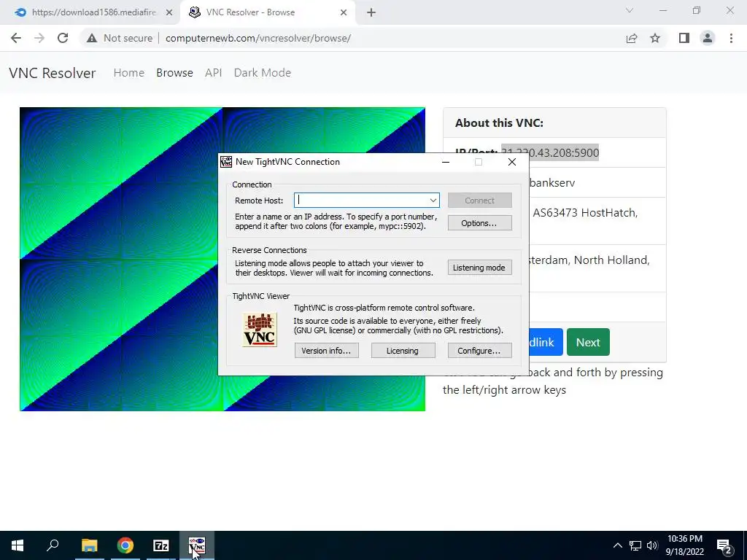The image size is (747, 560).
Task: Open the notification center icon
Action: [x=724, y=545]
